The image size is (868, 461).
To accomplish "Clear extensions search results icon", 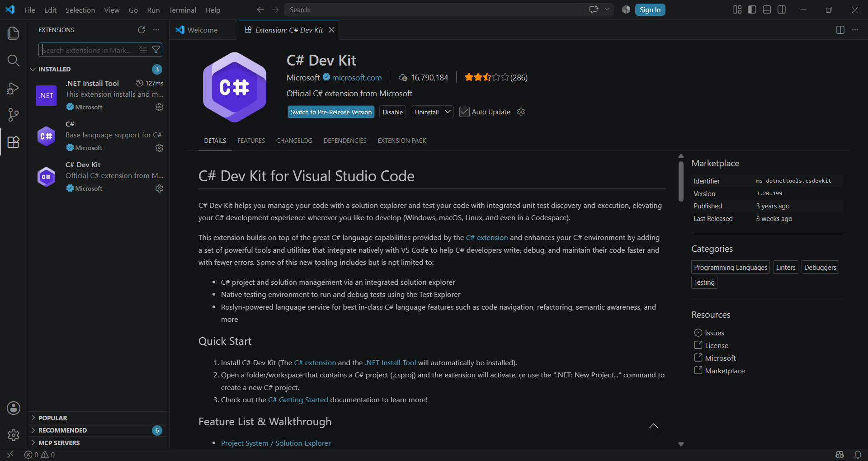I will tap(143, 50).
